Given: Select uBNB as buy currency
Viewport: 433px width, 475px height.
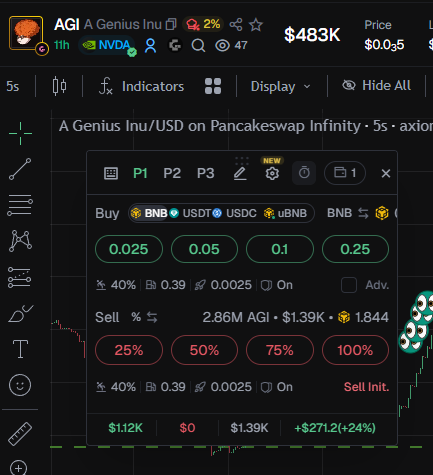Looking at the screenshot, I should 285,213.
